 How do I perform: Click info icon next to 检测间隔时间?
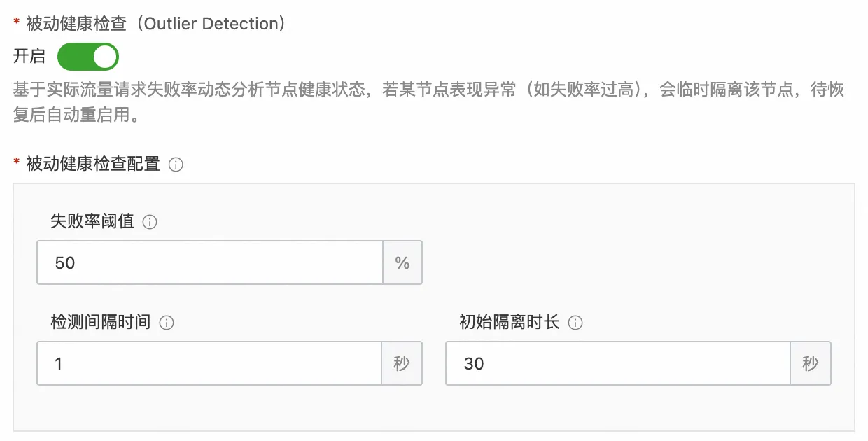click(x=167, y=323)
